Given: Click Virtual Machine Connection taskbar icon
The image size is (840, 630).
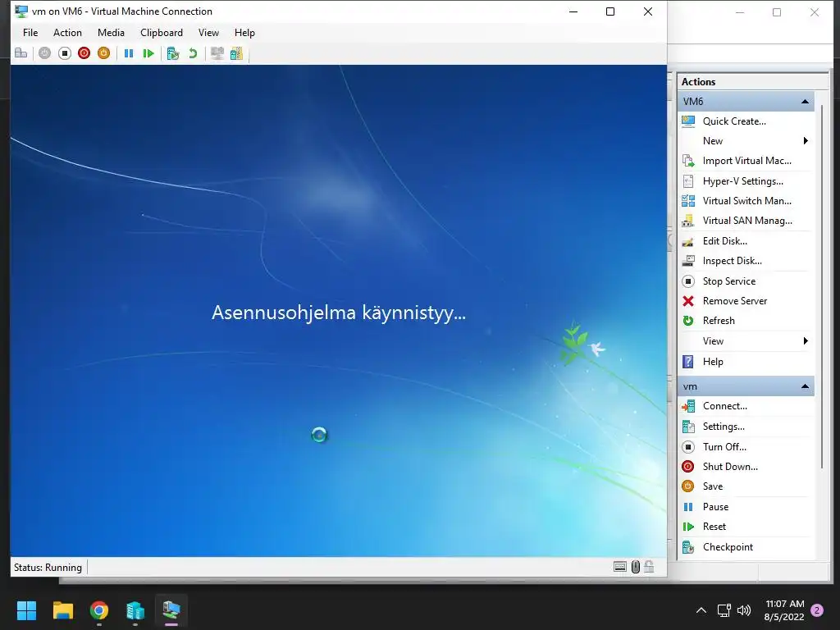Looking at the screenshot, I should (171, 610).
